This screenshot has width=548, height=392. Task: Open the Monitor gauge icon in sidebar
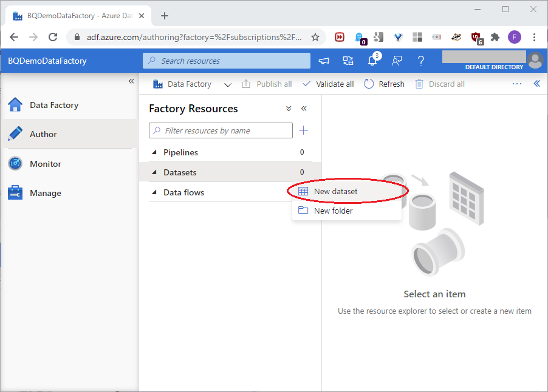[x=15, y=164]
